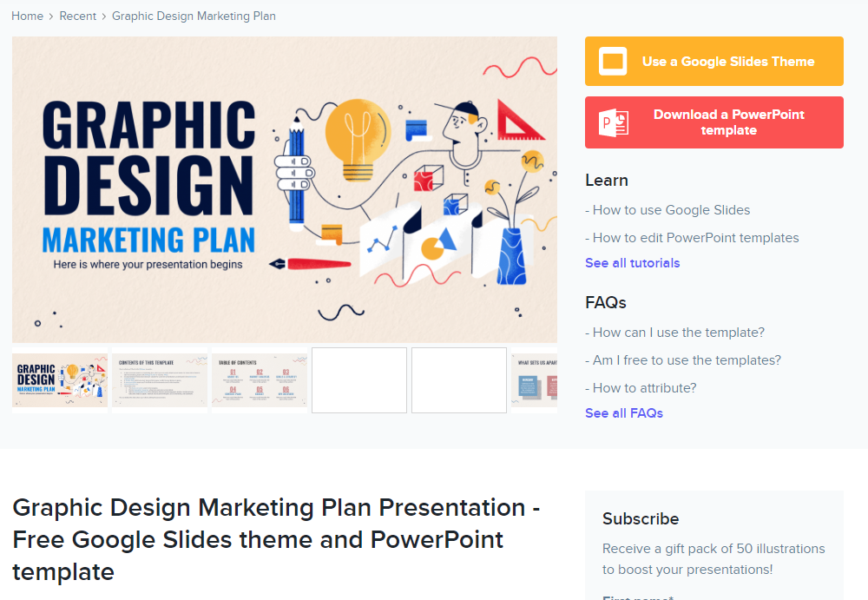The height and width of the screenshot is (600, 868).
Task: Select Contents of this template thumbnail
Action: 160,380
